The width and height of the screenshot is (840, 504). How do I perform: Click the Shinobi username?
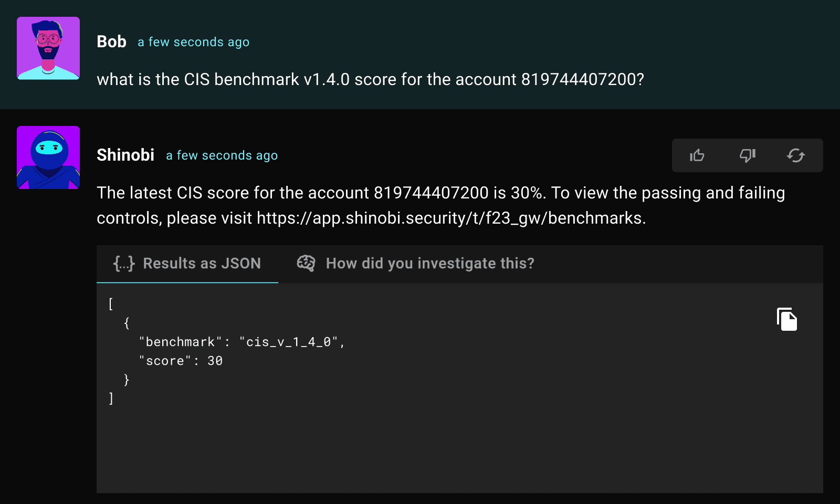[x=125, y=155]
